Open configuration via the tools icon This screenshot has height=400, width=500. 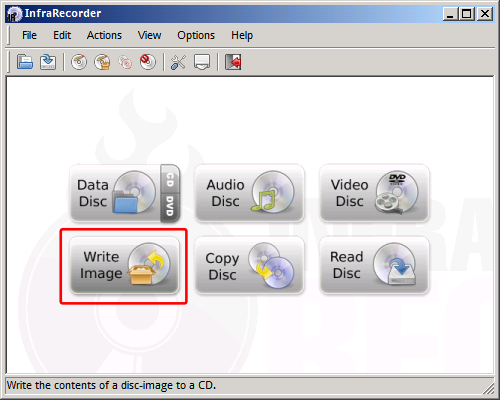(178, 62)
